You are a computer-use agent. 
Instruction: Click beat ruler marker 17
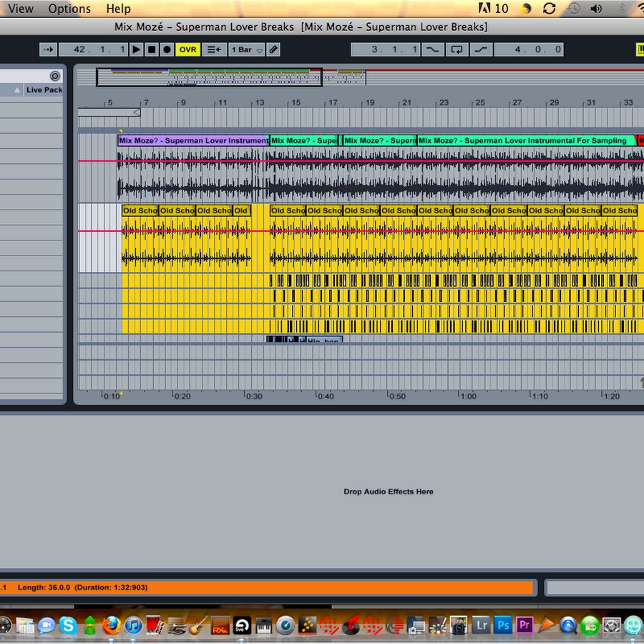(333, 102)
